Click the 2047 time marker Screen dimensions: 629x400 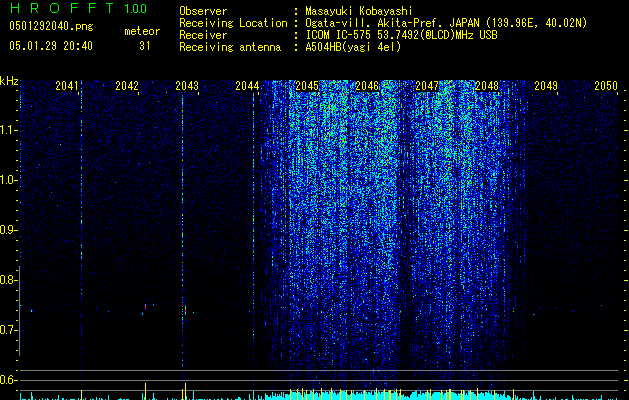[x=427, y=86]
